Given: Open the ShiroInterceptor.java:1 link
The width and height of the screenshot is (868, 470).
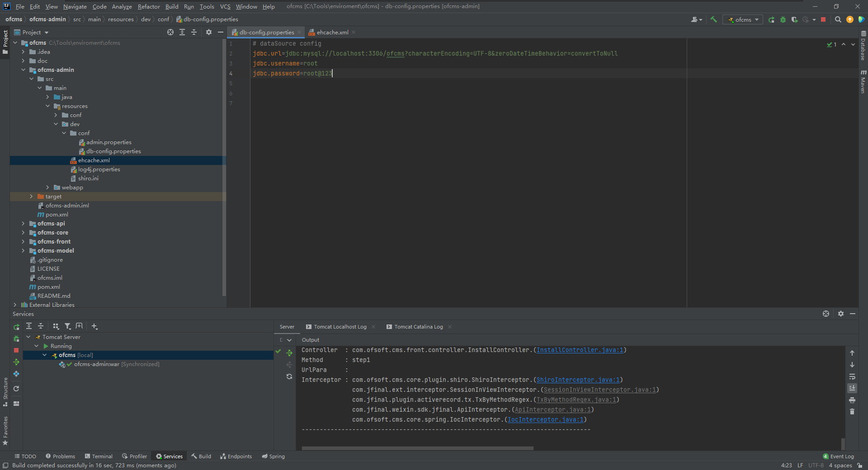Looking at the screenshot, I should (578, 380).
